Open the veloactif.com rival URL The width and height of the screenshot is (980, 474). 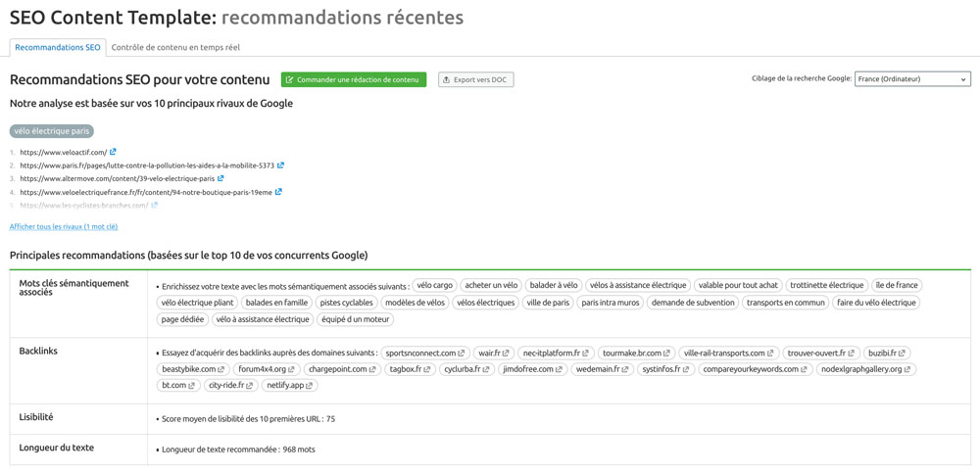[63, 152]
